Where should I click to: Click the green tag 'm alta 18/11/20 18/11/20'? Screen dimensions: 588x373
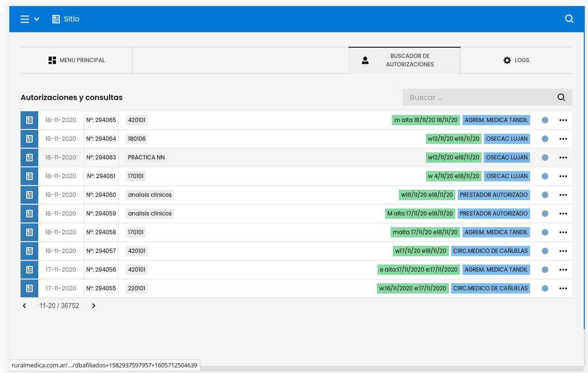pyautogui.click(x=426, y=120)
